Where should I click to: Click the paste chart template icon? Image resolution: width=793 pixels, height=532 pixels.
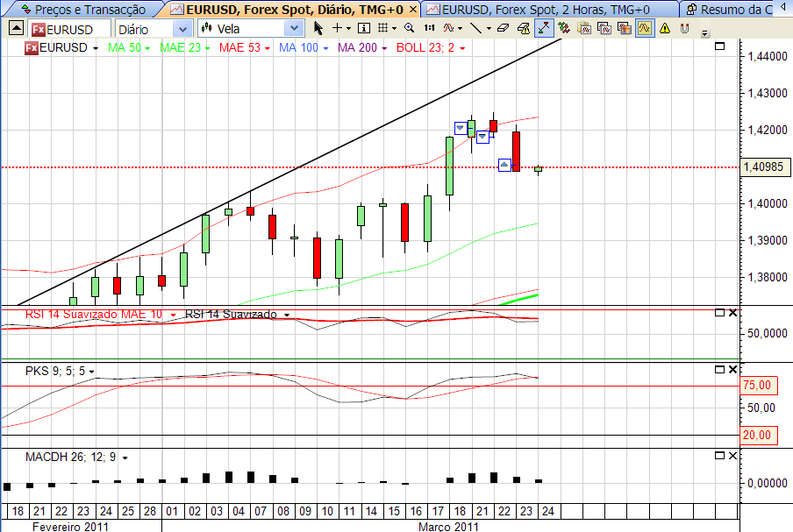tap(584, 28)
